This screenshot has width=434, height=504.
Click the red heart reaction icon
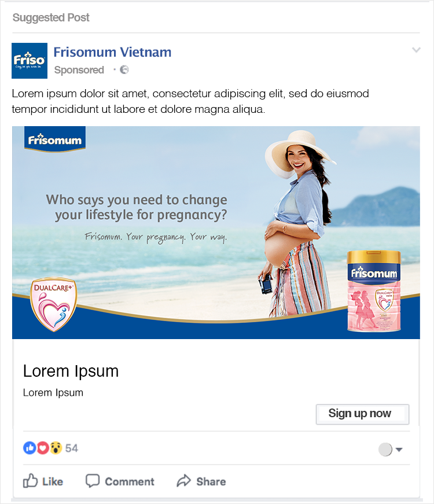pyautogui.click(x=42, y=448)
